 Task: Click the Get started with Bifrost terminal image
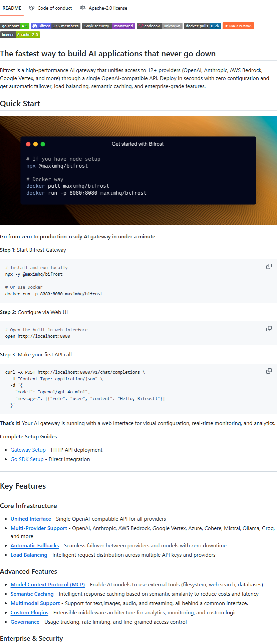coord(138,170)
